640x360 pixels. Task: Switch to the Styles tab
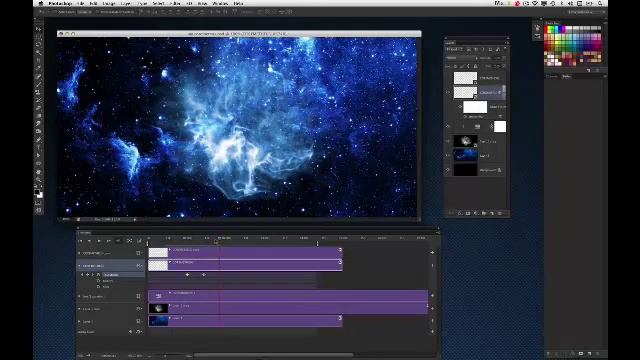coord(567,76)
